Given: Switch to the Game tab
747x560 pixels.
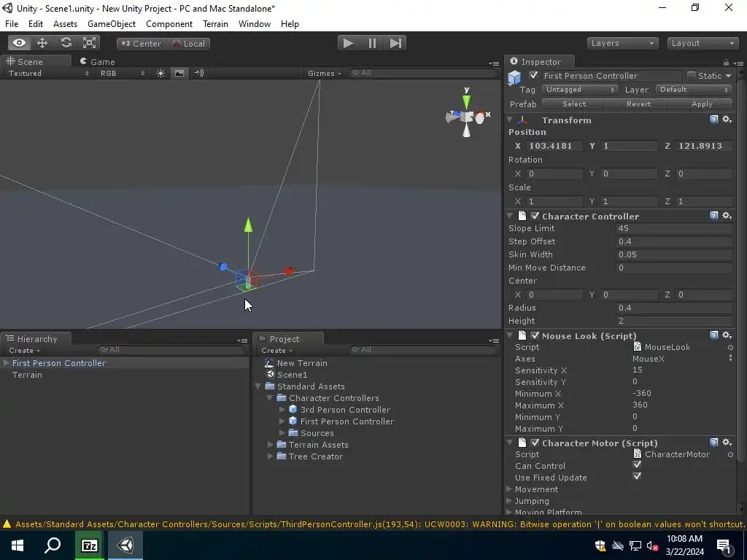Looking at the screenshot, I should point(98,62).
